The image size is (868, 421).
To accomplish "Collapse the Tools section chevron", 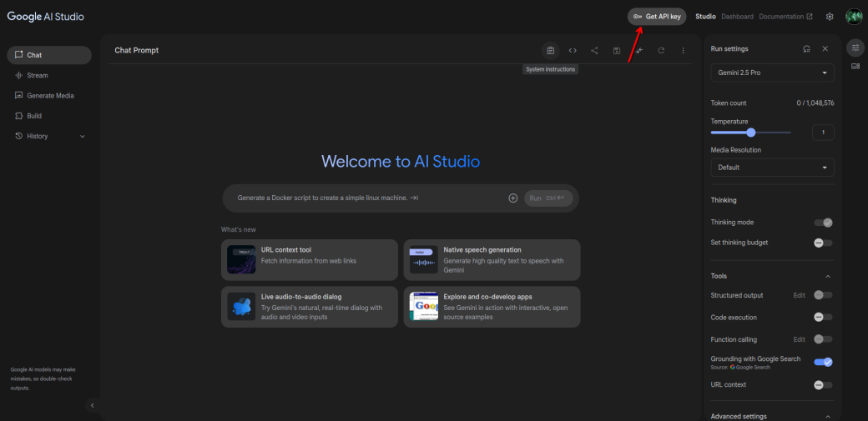I will (x=828, y=276).
